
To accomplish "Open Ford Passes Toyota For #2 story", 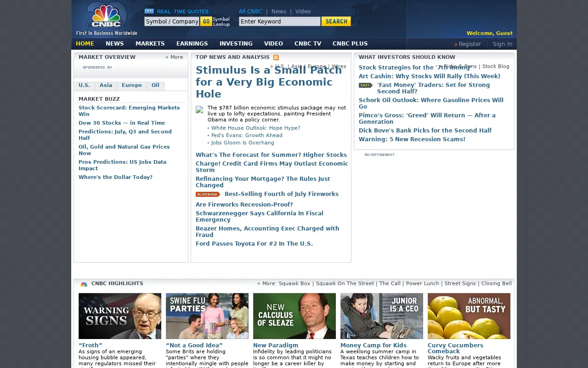I will click(254, 244).
